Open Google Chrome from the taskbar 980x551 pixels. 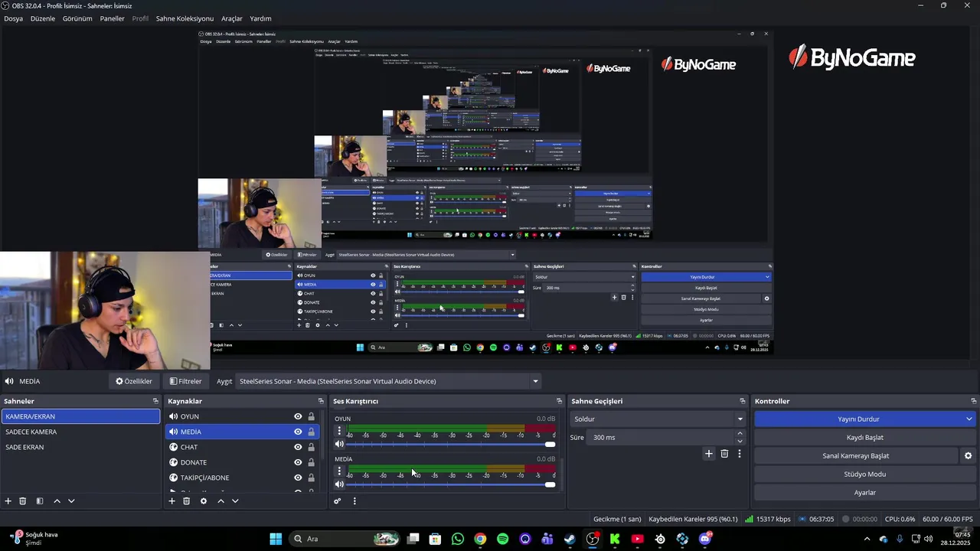point(480,539)
